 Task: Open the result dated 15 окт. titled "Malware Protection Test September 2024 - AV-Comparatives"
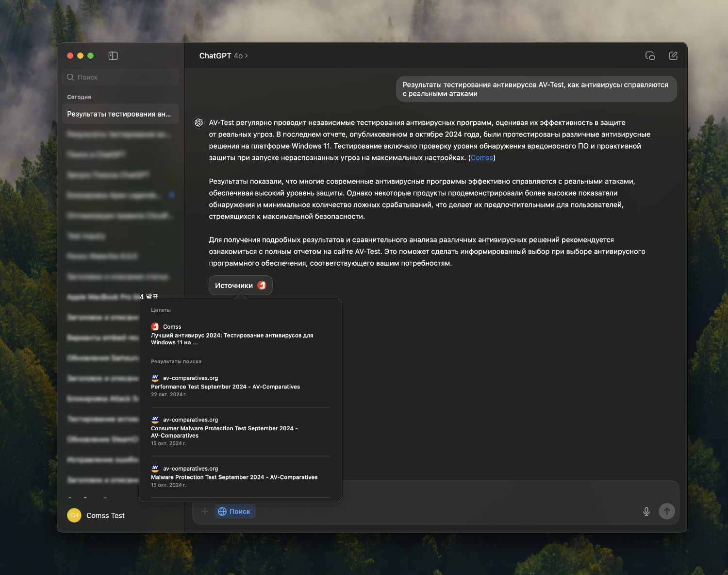tap(240, 476)
